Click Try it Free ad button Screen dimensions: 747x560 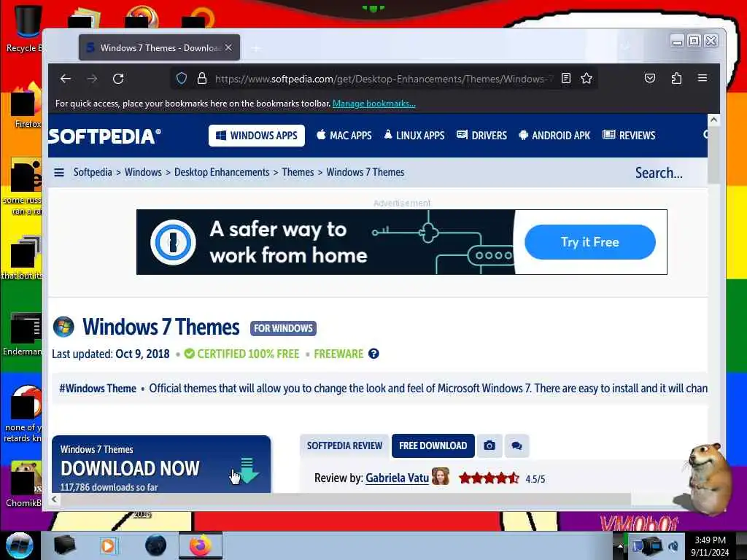[589, 242]
